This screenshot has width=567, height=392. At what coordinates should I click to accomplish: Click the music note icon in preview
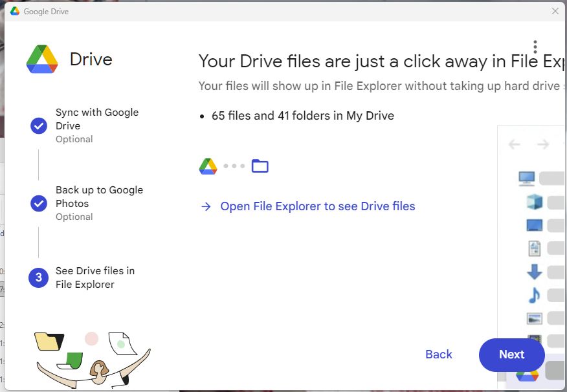tap(535, 295)
